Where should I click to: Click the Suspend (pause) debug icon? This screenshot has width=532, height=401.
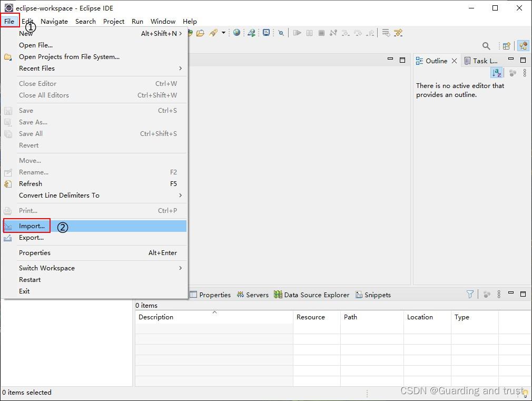pyautogui.click(x=309, y=33)
